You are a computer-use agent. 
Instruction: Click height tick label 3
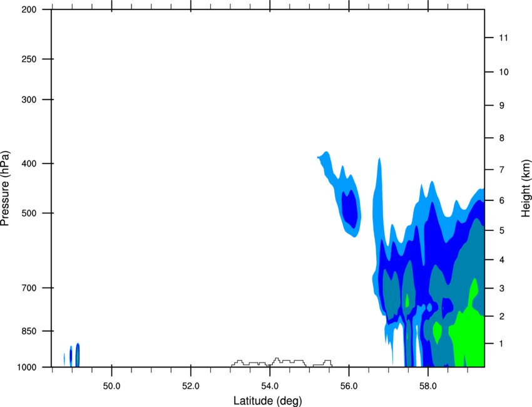coord(502,289)
